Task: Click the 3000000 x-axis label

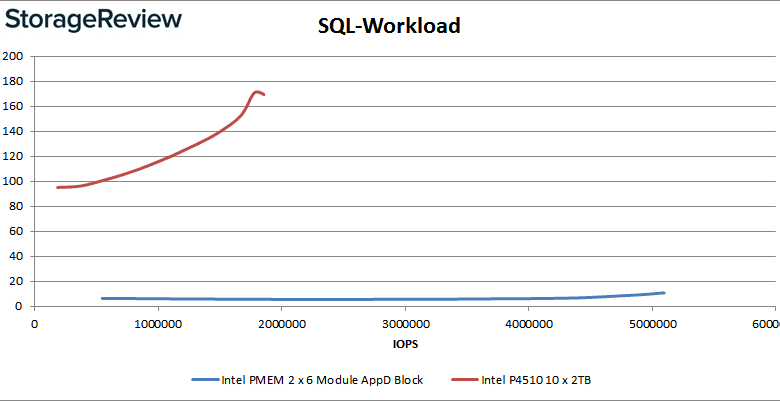Action: (x=405, y=324)
